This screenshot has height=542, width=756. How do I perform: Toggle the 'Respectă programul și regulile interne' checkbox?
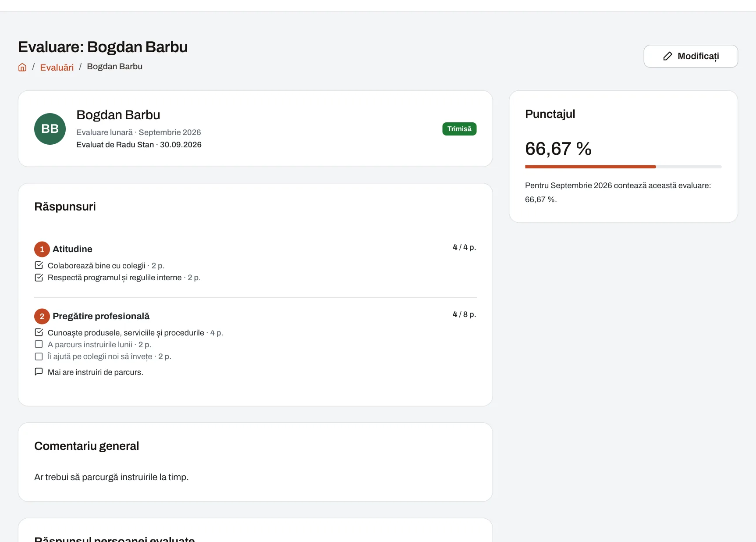click(x=39, y=277)
